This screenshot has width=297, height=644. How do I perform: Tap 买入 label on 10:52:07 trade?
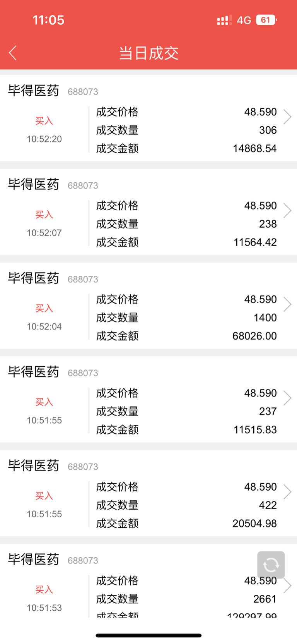coord(44,215)
